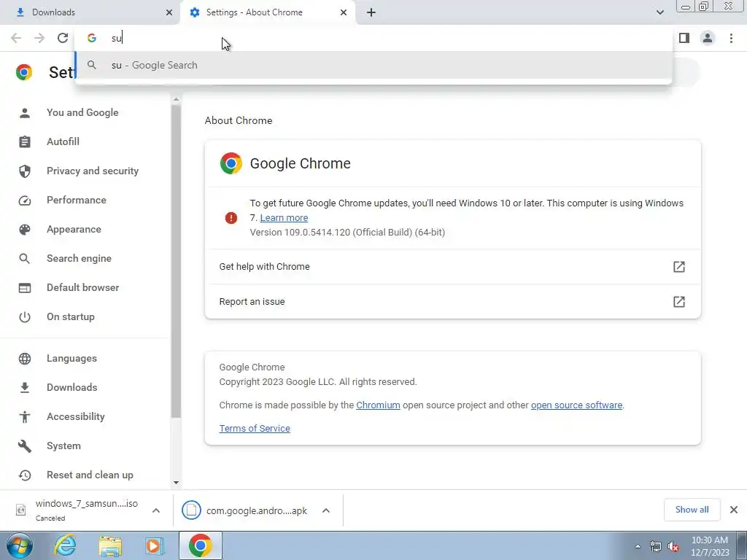The height and width of the screenshot is (560, 747).
Task: Open Performance settings
Action: tap(76, 200)
